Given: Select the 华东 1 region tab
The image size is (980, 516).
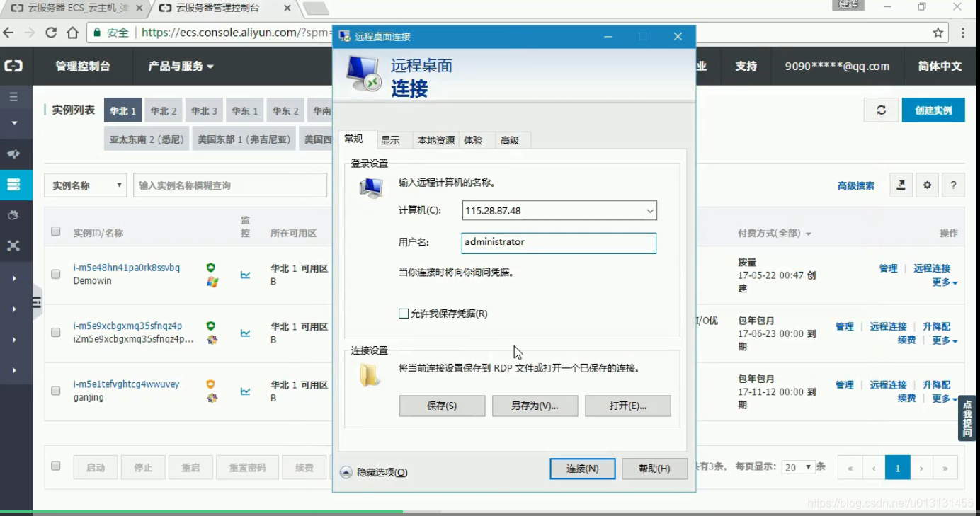Looking at the screenshot, I should pos(245,110).
